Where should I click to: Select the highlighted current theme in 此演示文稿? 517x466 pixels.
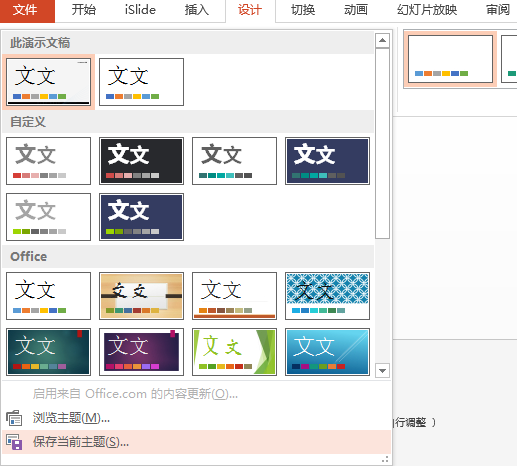pyautogui.click(x=48, y=82)
